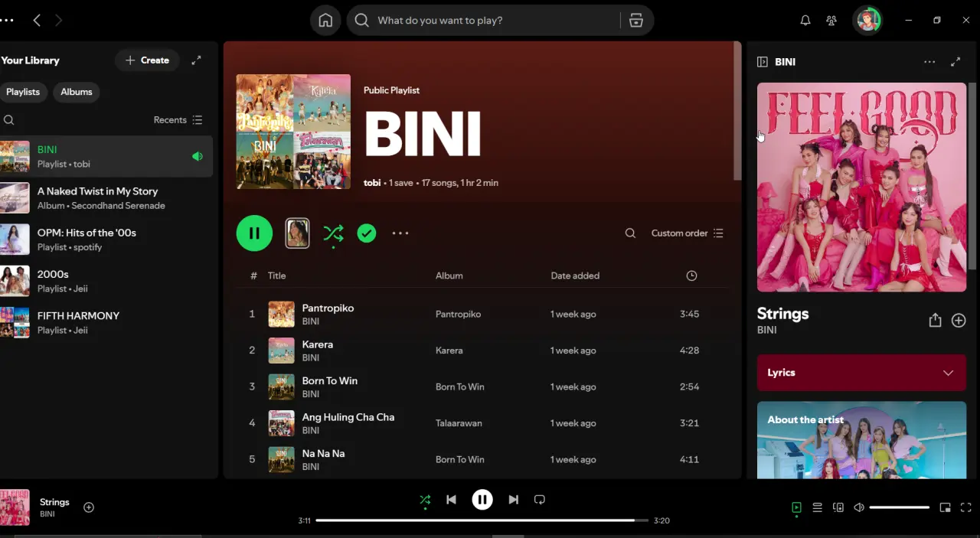Open BINI artist link in bottom bar

(x=47, y=514)
